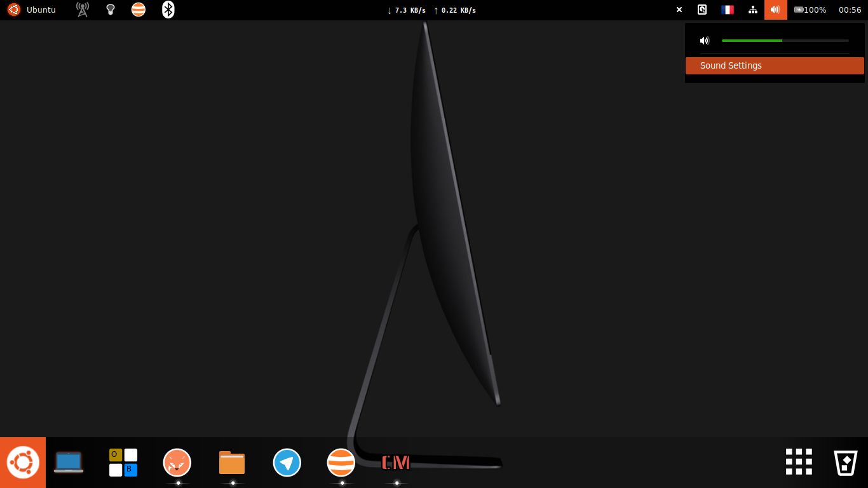Open the wired network indicator

(x=753, y=10)
